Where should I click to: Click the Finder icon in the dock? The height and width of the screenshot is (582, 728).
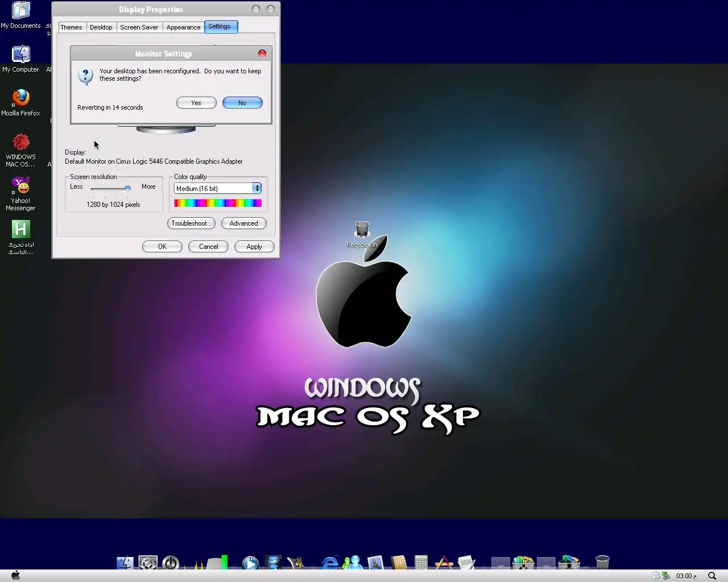click(x=125, y=563)
